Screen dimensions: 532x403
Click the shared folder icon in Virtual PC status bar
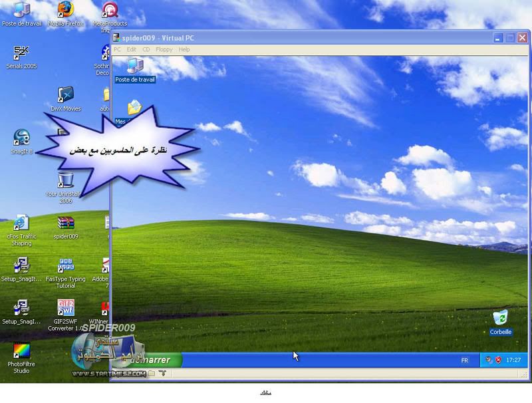click(x=152, y=373)
